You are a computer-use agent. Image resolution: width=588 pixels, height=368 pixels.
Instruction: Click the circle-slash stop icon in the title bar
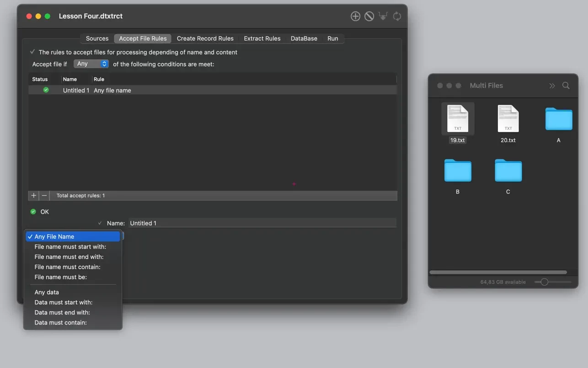coord(369,16)
